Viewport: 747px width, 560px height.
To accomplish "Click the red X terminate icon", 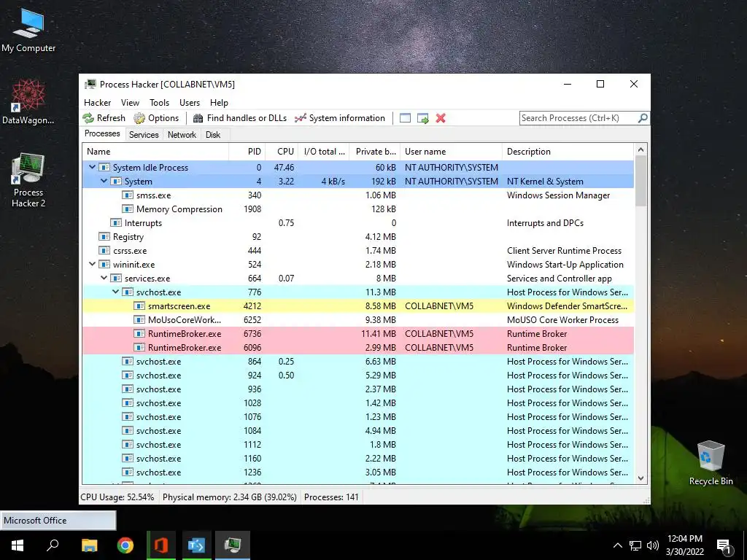I will pyautogui.click(x=441, y=118).
